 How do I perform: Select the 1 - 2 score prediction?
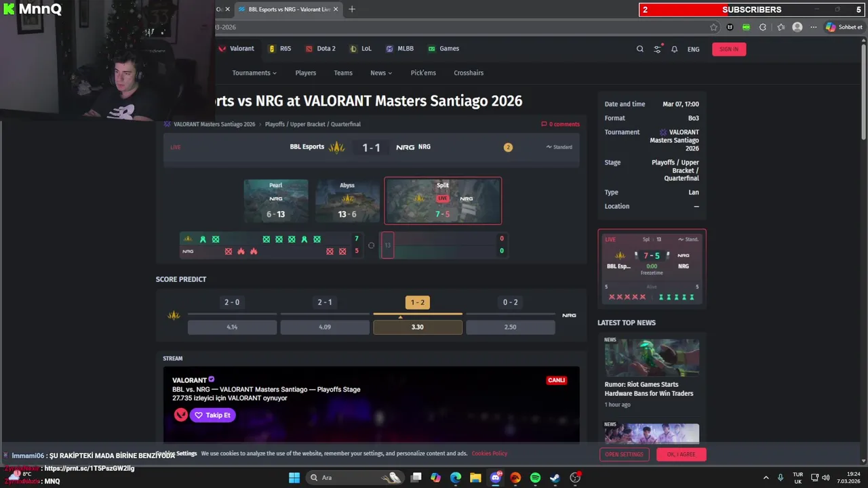pos(418,302)
